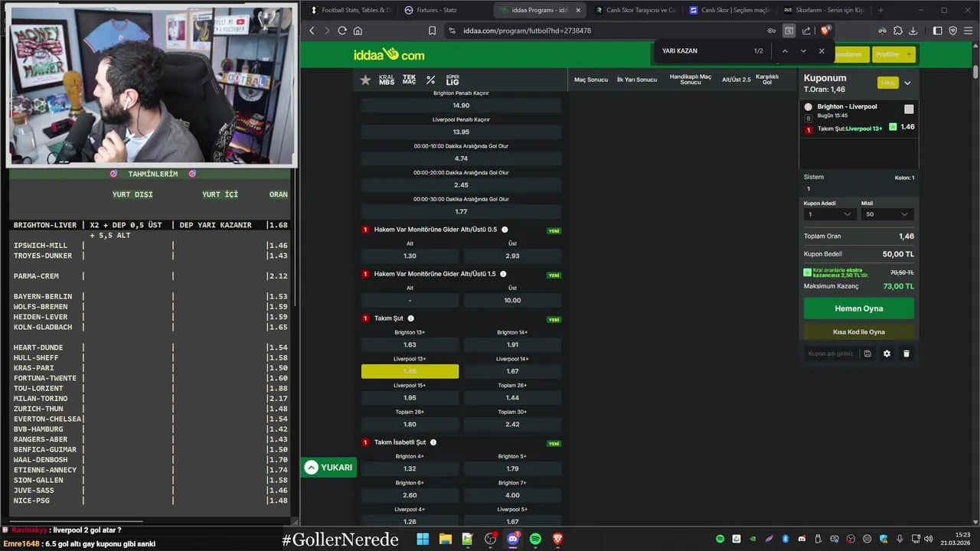
Task: Save coupon with the floppy disk icon
Action: tap(867, 354)
